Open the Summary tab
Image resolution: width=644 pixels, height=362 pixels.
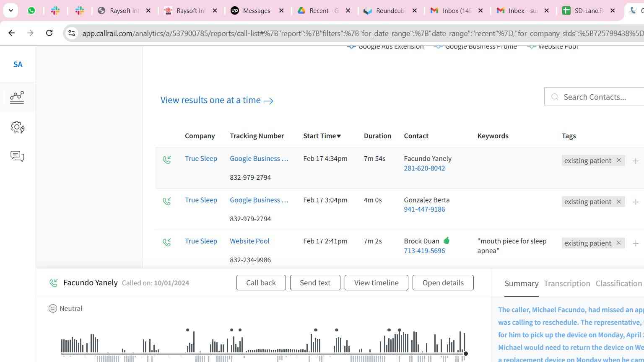tap(521, 284)
